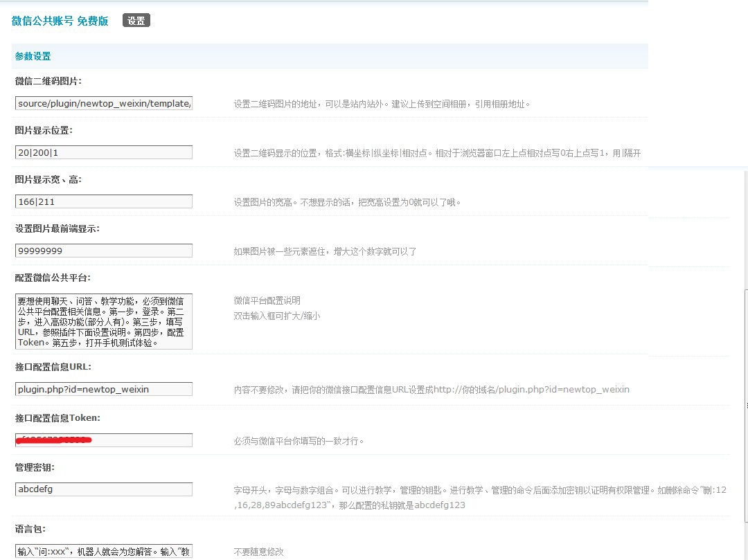Image resolution: width=748 pixels, height=560 pixels.
Task: Focus the 配置微信公共平台 instructions textarea
Action: [x=104, y=321]
